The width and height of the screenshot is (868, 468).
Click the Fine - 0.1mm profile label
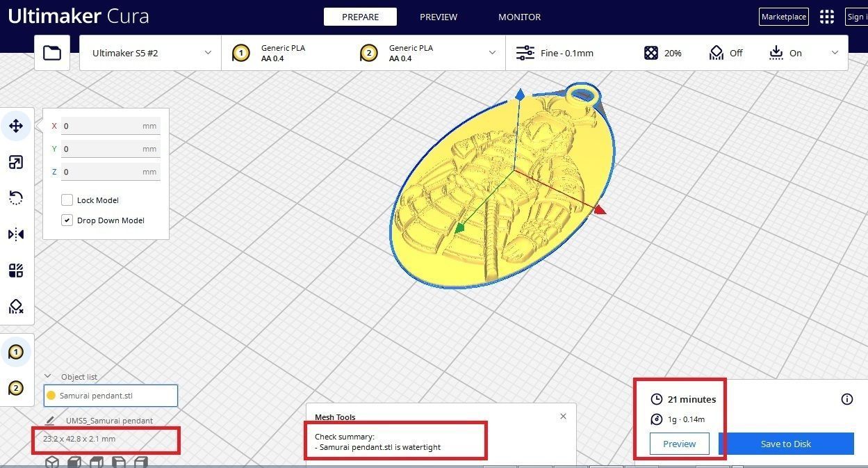tap(567, 53)
